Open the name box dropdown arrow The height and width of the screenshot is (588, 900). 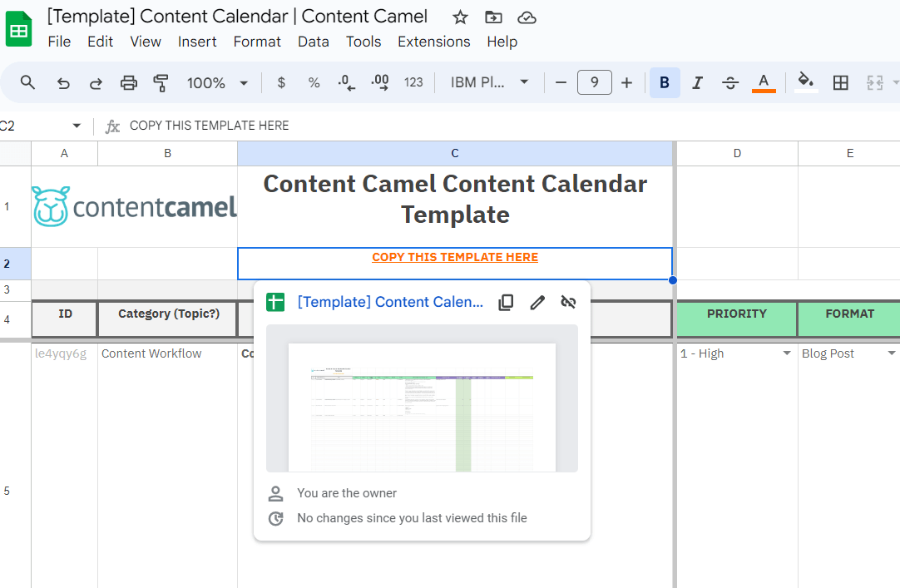pyautogui.click(x=77, y=126)
